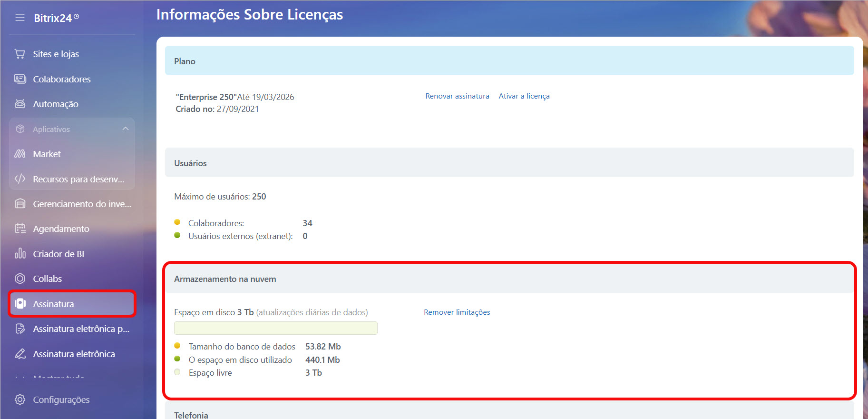This screenshot has width=868, height=419.
Task: Click the Ativar a licença link
Action: click(x=524, y=96)
